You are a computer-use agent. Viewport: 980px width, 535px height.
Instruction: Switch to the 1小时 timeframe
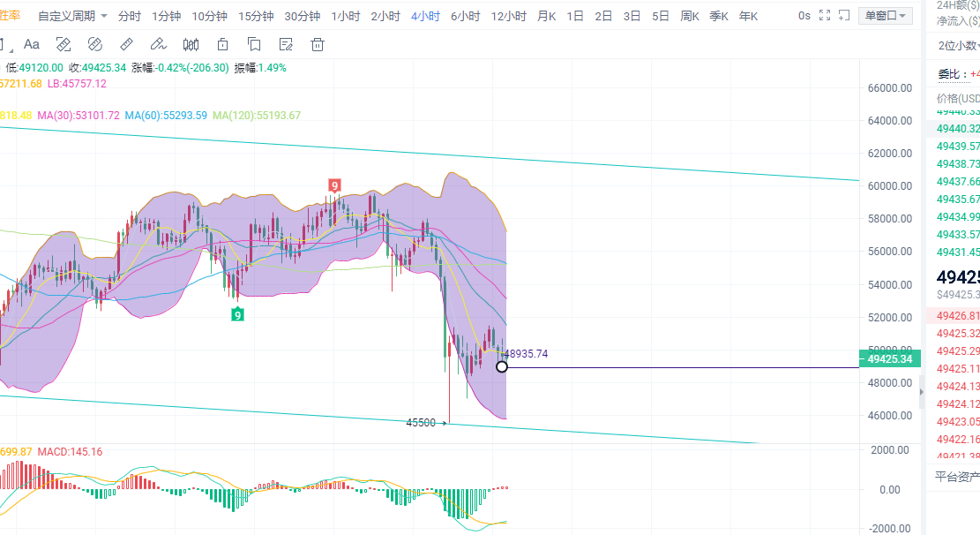[x=346, y=16]
